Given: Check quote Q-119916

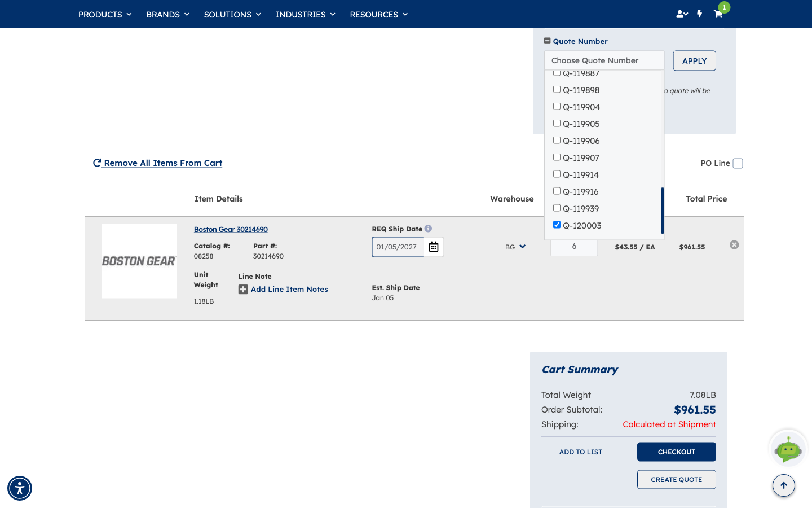Looking at the screenshot, I should click(x=557, y=191).
